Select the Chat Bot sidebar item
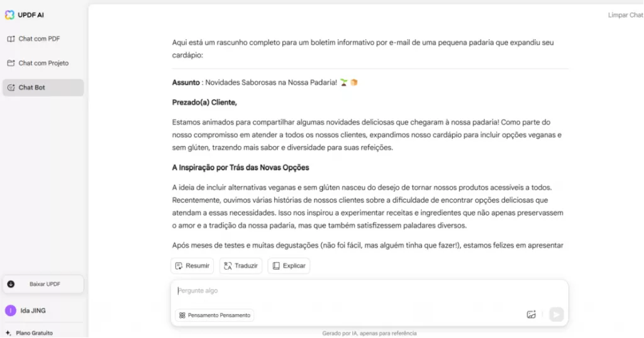Viewport: 644px width, 338px height. pyautogui.click(x=43, y=87)
